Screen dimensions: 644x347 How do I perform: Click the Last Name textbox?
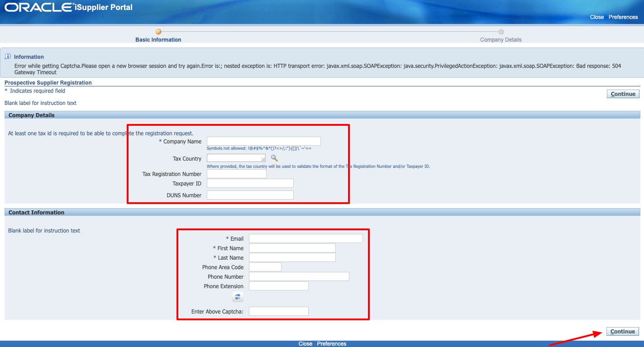(292, 257)
